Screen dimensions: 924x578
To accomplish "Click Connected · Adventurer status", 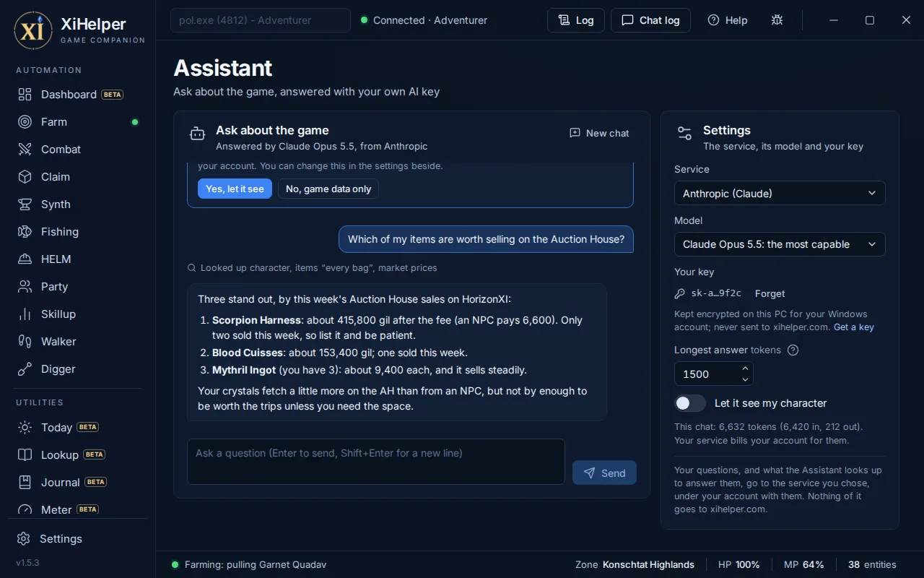I will tap(424, 20).
